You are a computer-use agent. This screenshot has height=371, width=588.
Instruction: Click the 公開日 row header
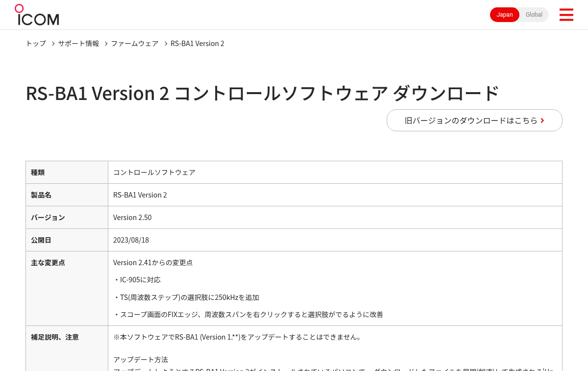click(x=67, y=240)
